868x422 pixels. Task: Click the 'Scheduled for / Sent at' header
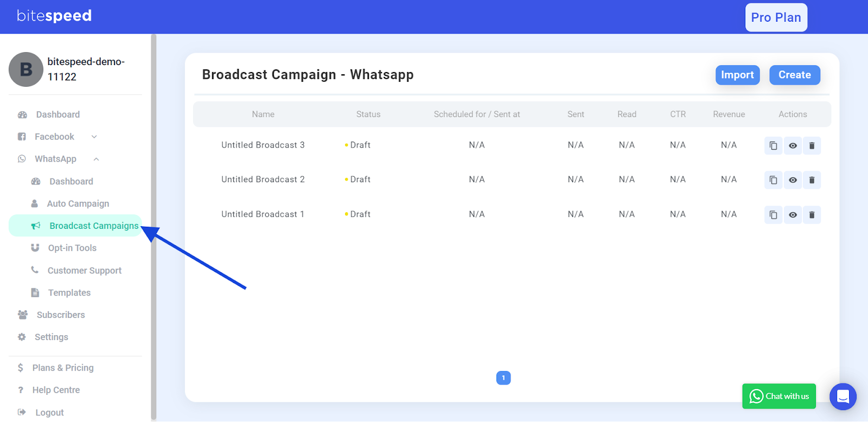click(x=477, y=114)
